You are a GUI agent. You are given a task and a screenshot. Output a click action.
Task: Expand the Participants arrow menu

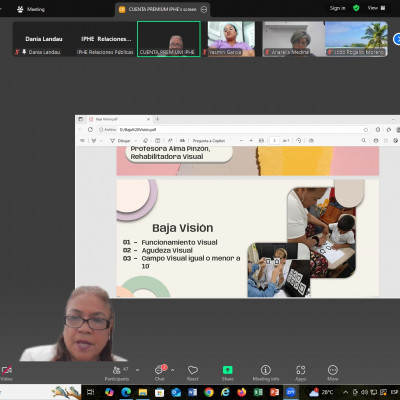tap(137, 370)
